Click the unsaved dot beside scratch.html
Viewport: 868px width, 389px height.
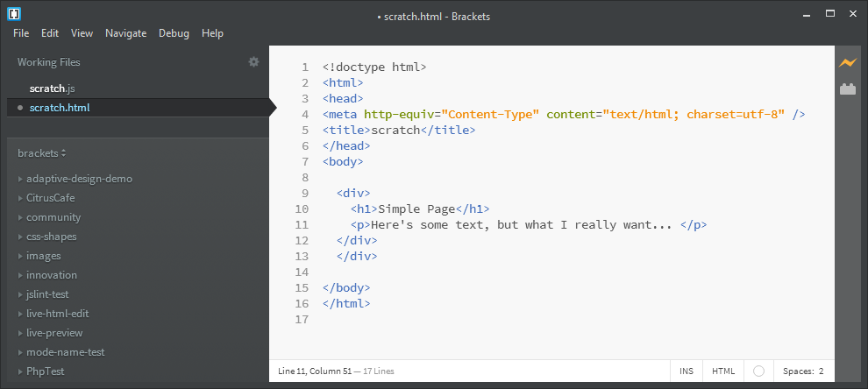coord(20,108)
